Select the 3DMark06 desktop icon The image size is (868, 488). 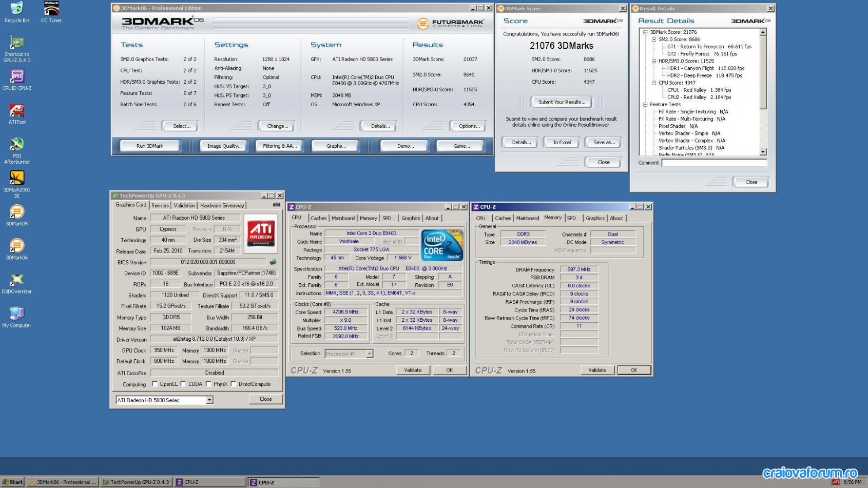click(x=16, y=249)
